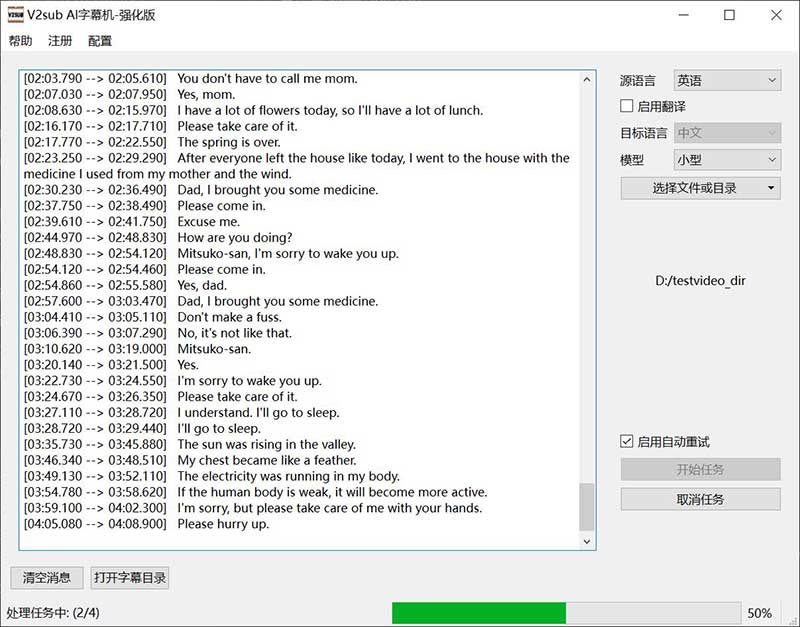Open the 目标语言 dropdown

click(x=727, y=131)
